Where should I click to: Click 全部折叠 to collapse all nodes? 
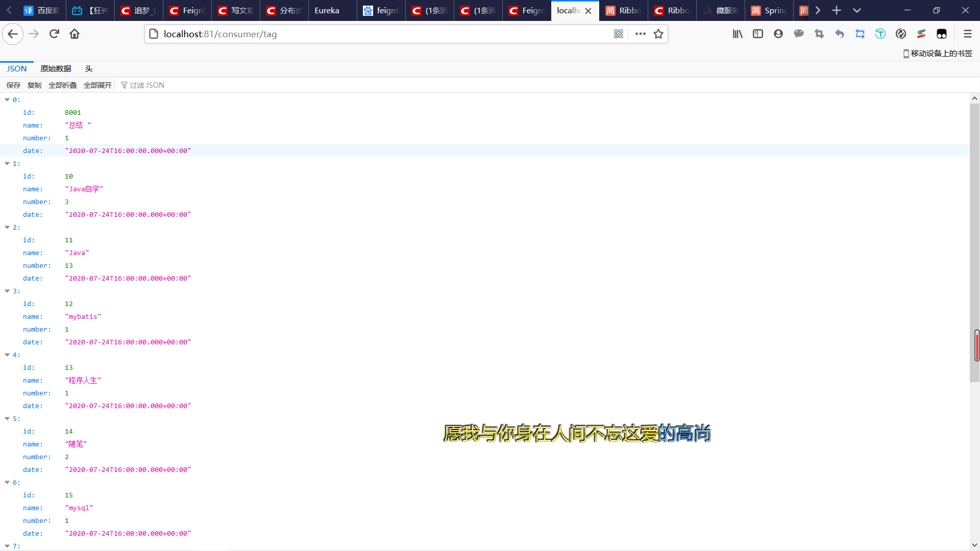pos(62,85)
